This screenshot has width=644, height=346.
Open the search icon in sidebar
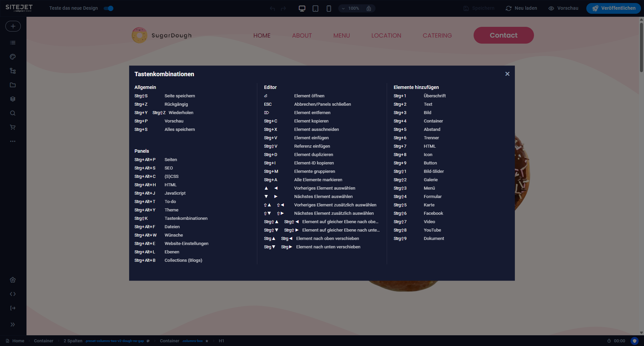pyautogui.click(x=13, y=113)
